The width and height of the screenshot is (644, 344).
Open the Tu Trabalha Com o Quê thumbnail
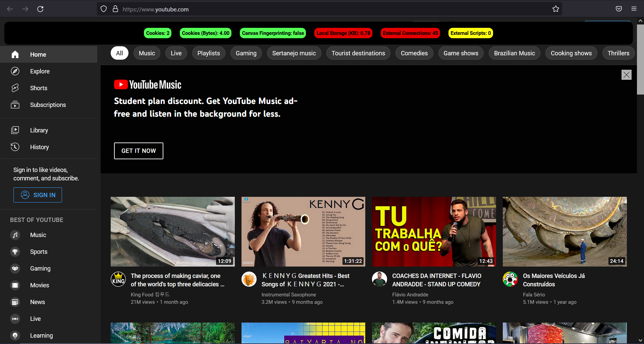click(x=434, y=232)
